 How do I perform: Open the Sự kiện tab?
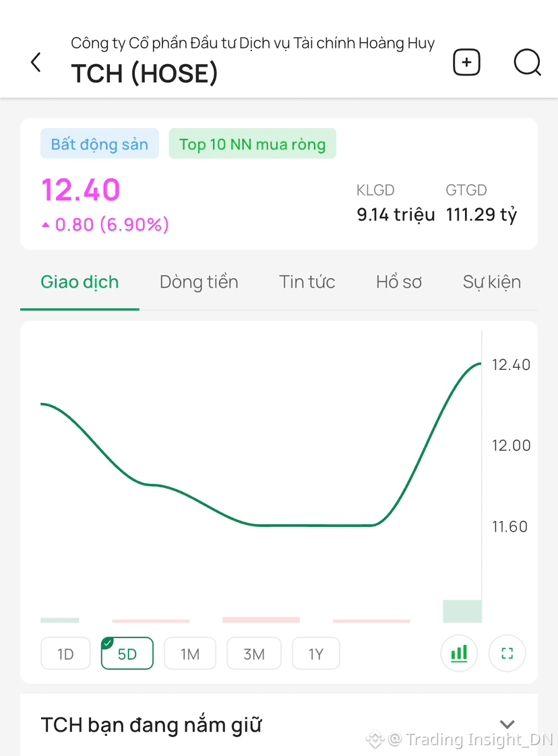[x=492, y=282]
